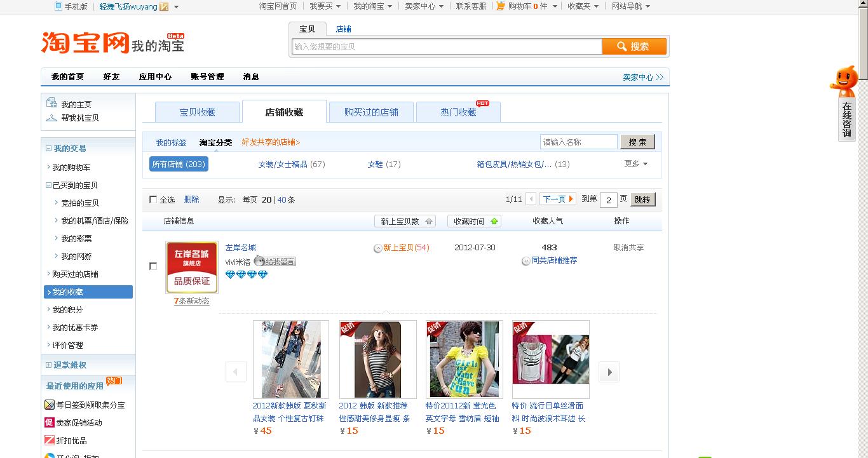Open 每日签到领取集分宝 app icon
Viewport: 868px width, 458px height.
pos(50,405)
